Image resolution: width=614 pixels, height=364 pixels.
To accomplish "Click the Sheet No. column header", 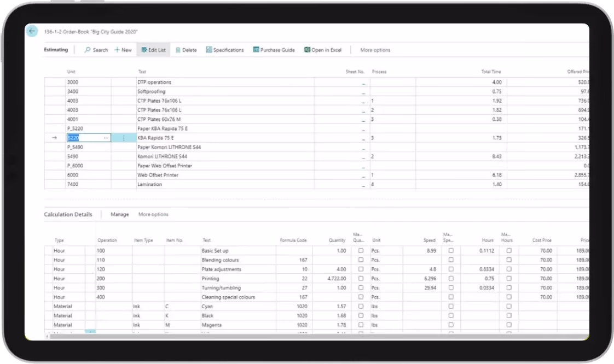I will point(355,72).
